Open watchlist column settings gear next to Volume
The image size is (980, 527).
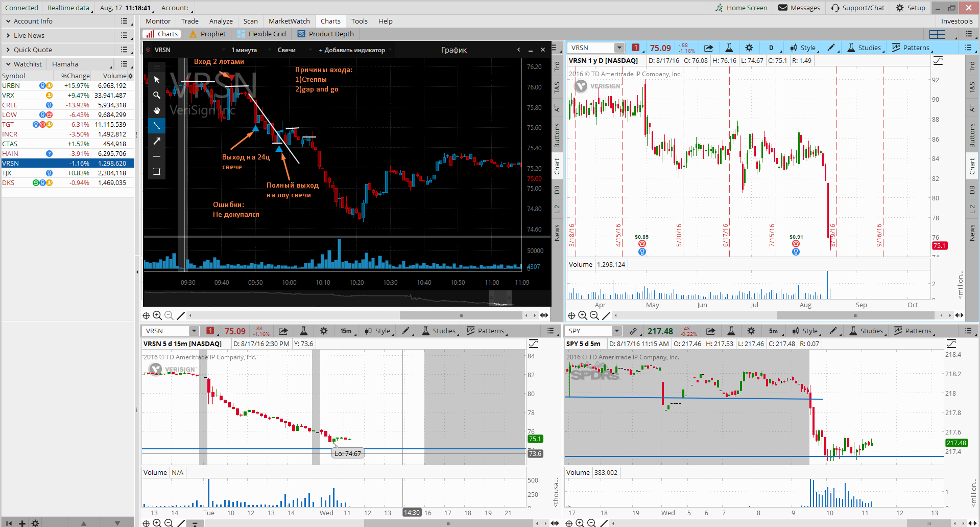(130, 76)
